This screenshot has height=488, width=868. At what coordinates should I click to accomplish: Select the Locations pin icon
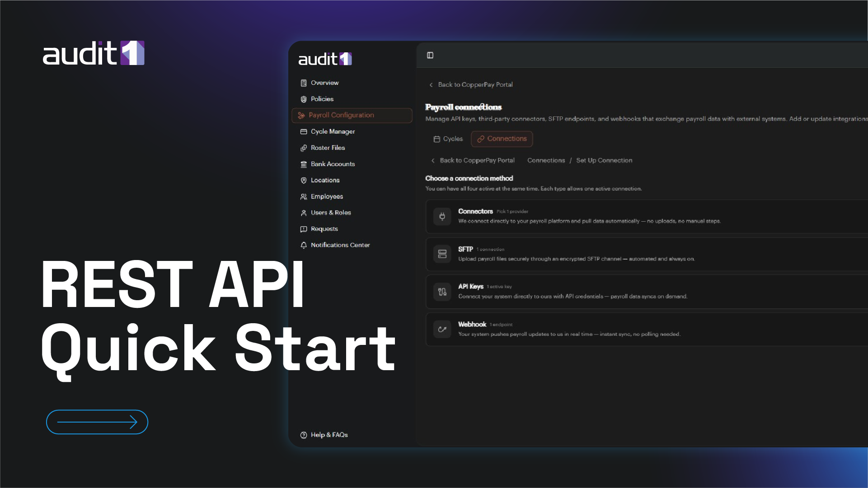coord(303,180)
